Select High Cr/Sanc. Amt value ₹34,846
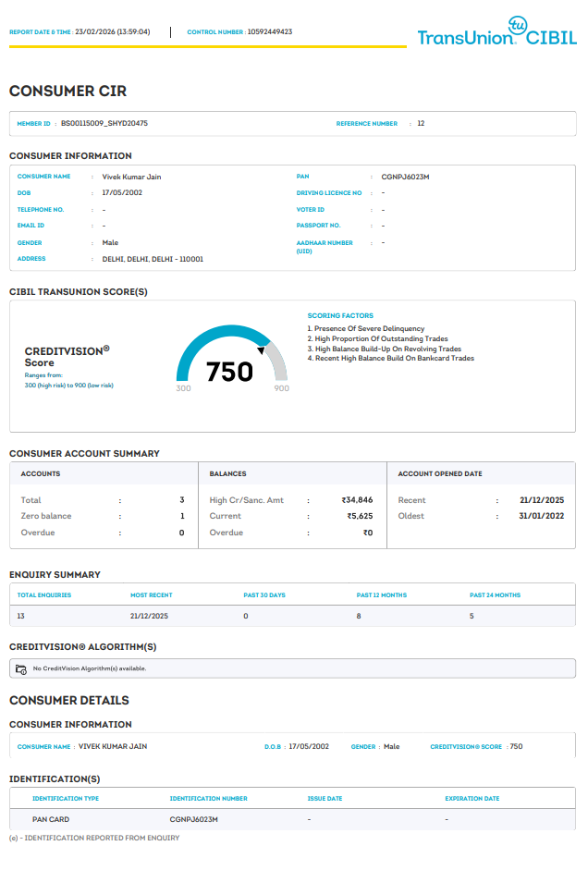 (357, 500)
